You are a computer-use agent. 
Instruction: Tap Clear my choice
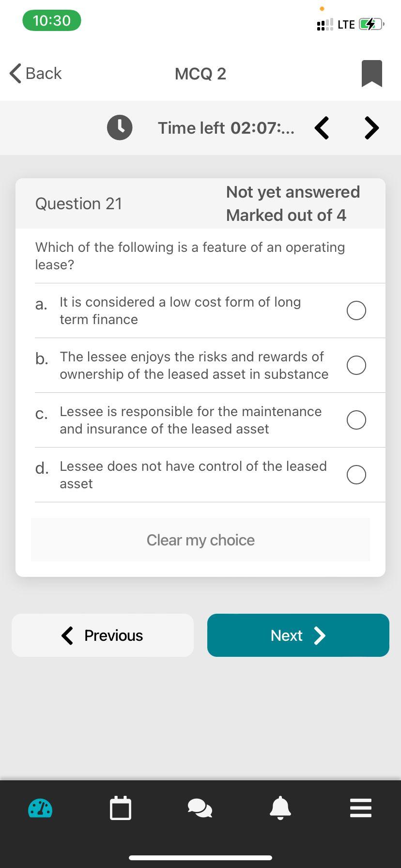pyautogui.click(x=200, y=540)
